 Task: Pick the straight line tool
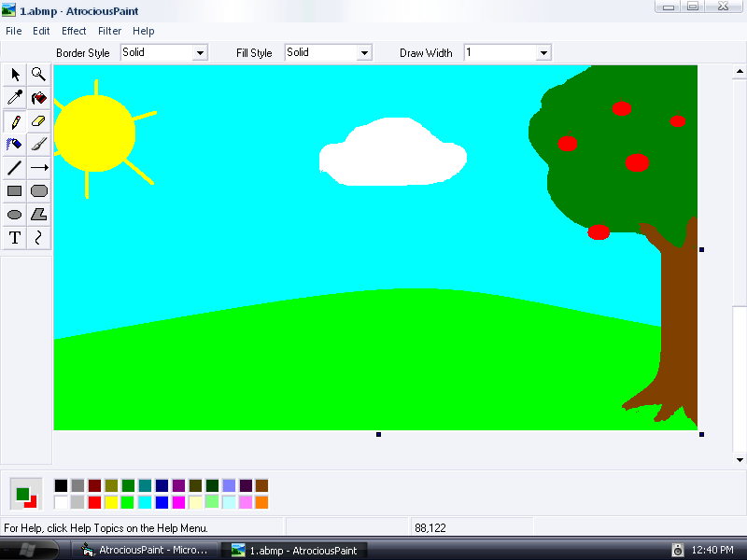tap(15, 168)
